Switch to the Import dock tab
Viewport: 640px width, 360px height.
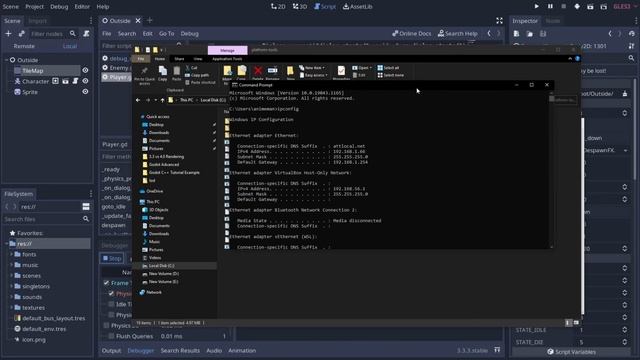[38, 21]
